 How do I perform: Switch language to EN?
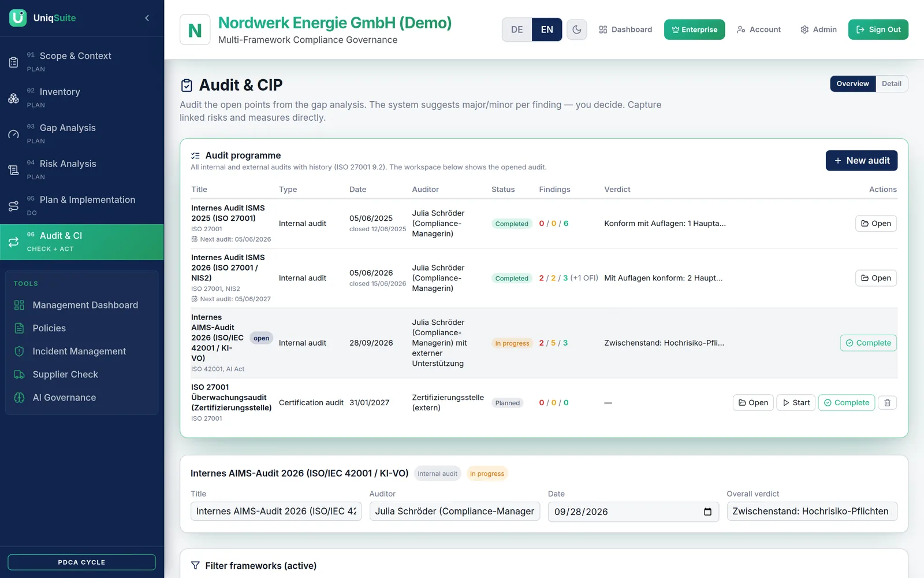click(x=547, y=29)
